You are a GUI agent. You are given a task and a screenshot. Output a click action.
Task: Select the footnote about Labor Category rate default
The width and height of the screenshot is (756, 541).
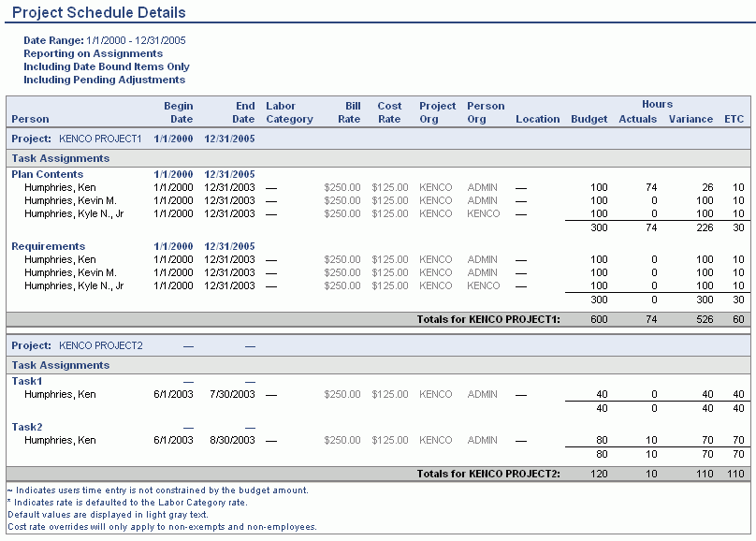[128, 503]
